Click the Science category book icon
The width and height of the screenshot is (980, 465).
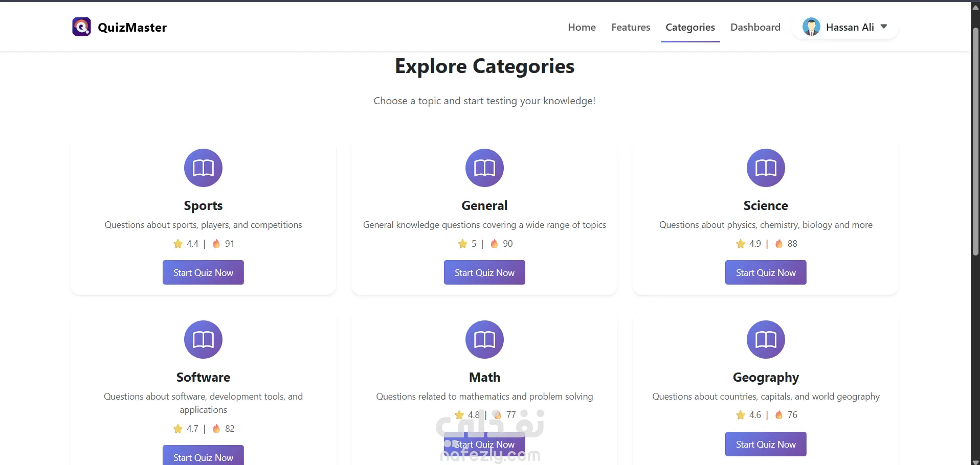pos(766,168)
